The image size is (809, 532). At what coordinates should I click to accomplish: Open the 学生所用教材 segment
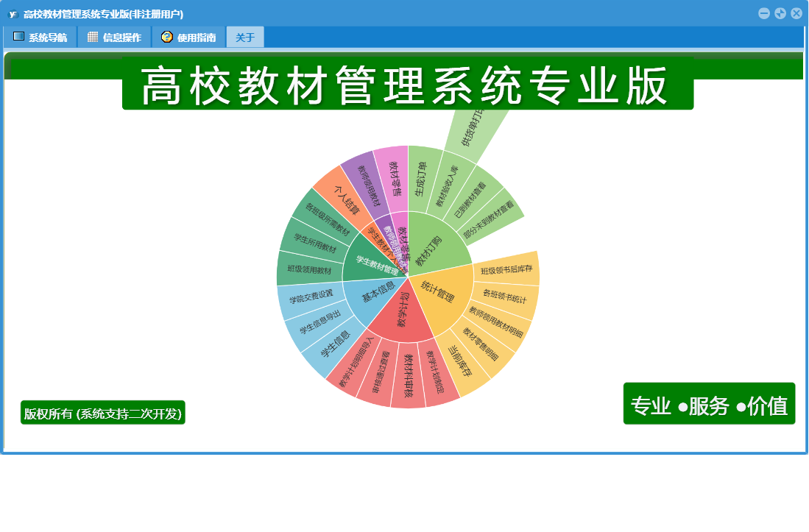pos(316,242)
